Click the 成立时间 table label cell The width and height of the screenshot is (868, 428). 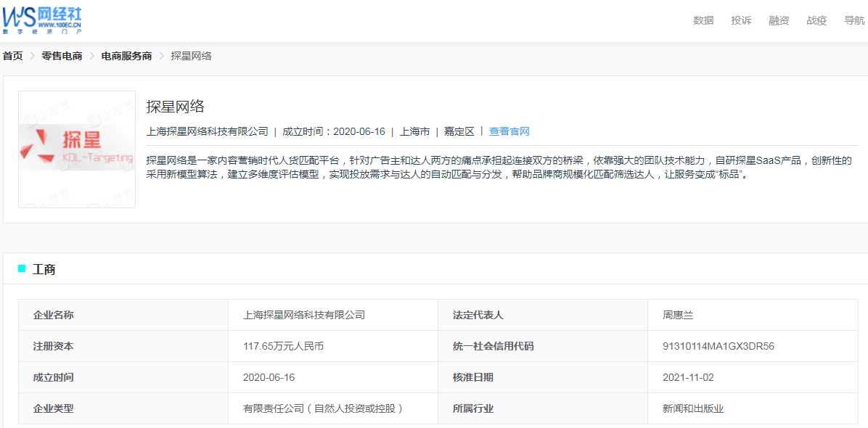coord(123,377)
